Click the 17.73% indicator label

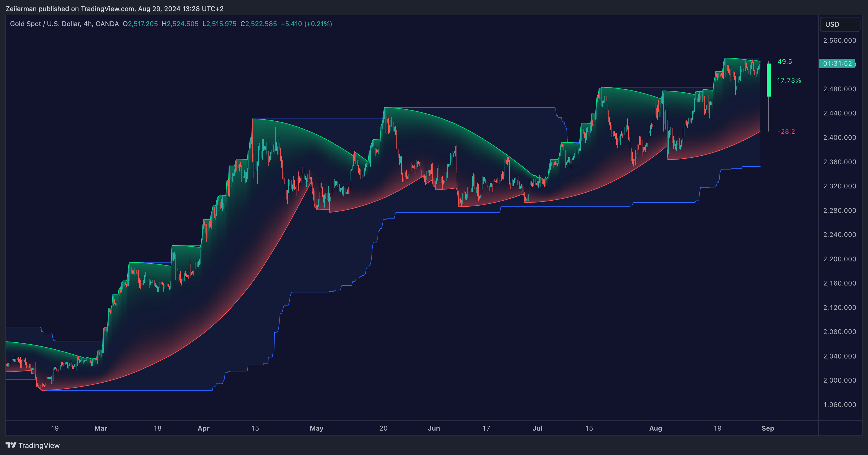(x=789, y=80)
